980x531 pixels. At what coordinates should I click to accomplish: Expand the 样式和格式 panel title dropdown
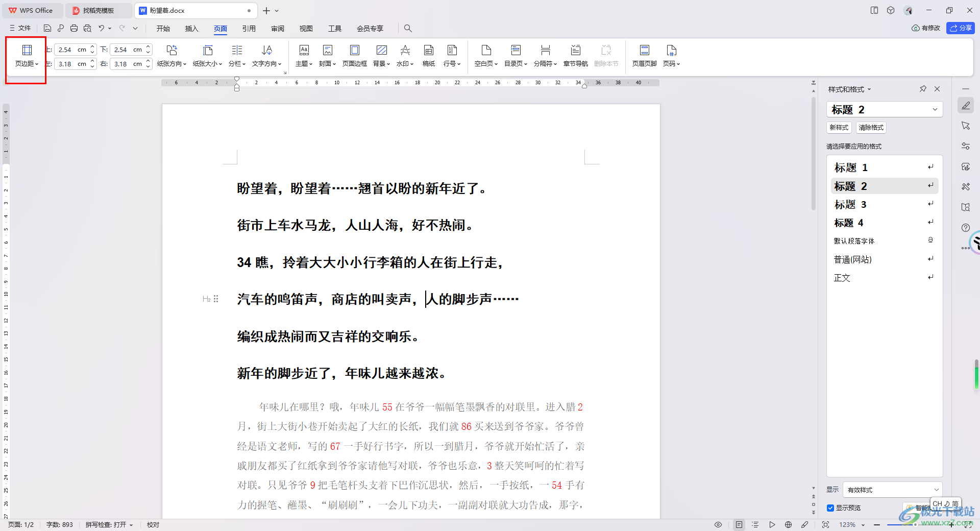click(869, 89)
